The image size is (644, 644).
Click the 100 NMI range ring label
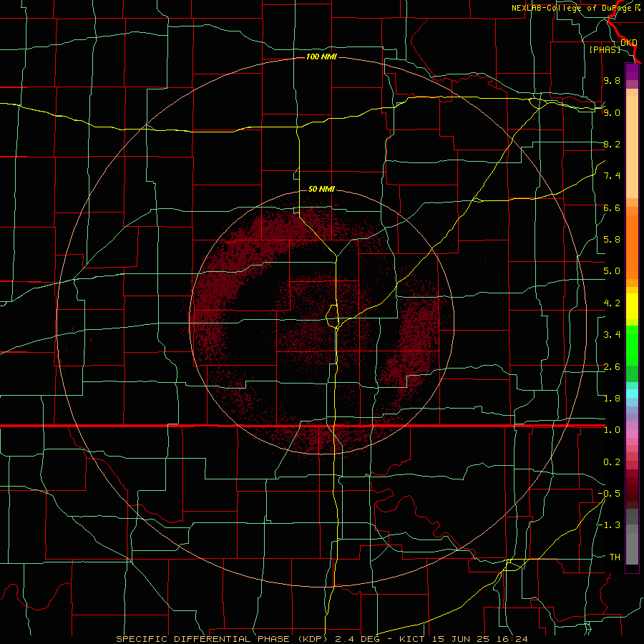point(321,57)
